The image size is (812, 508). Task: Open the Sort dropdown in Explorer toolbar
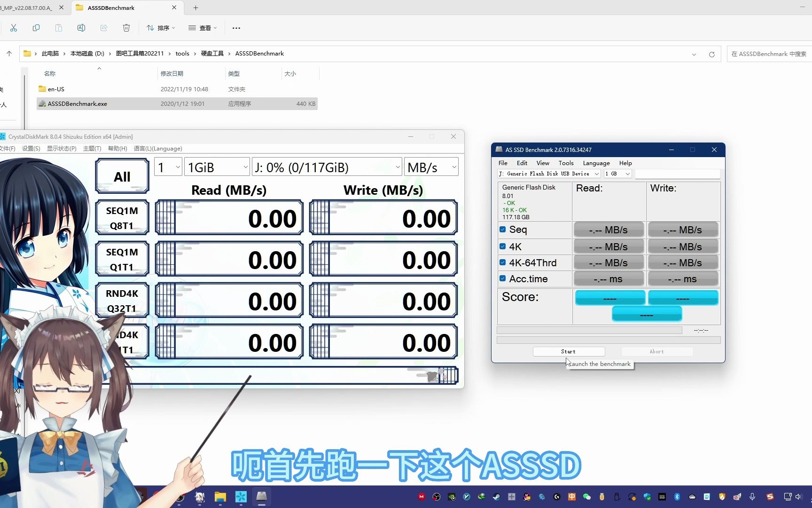(161, 28)
